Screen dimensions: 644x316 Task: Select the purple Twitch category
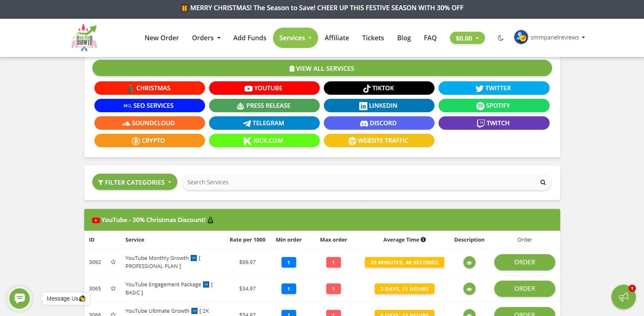[x=493, y=123]
